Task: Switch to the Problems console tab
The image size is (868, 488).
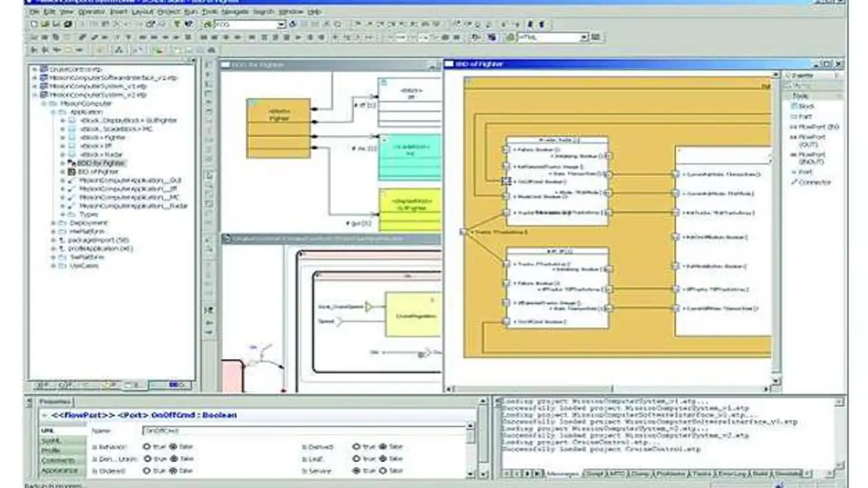Action: coord(670,473)
